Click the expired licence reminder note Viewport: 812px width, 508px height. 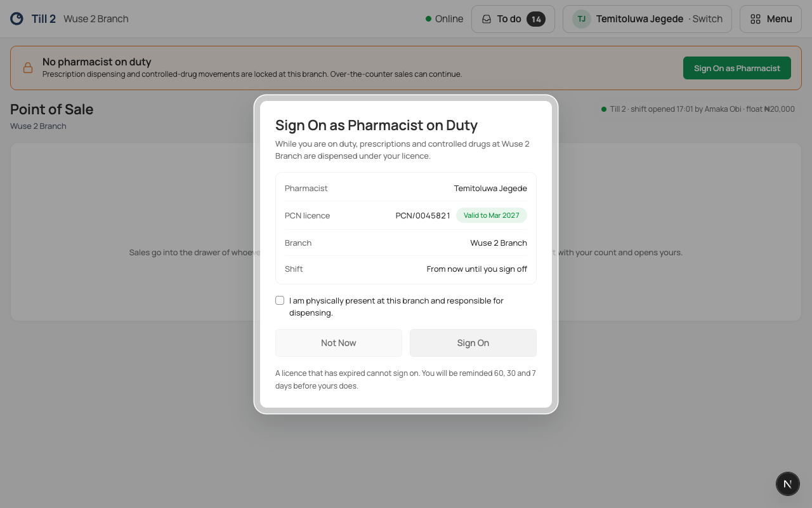405,380
